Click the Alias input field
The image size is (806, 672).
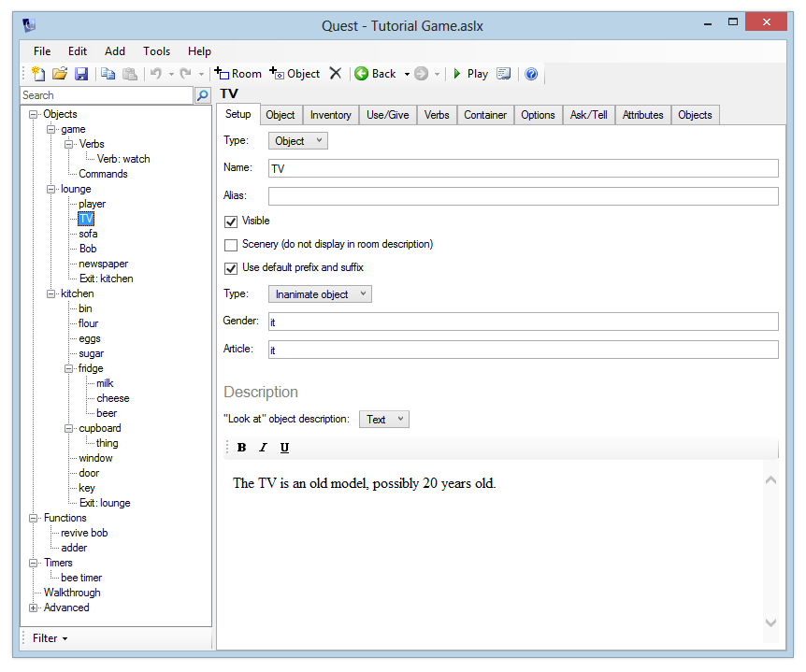[524, 196]
